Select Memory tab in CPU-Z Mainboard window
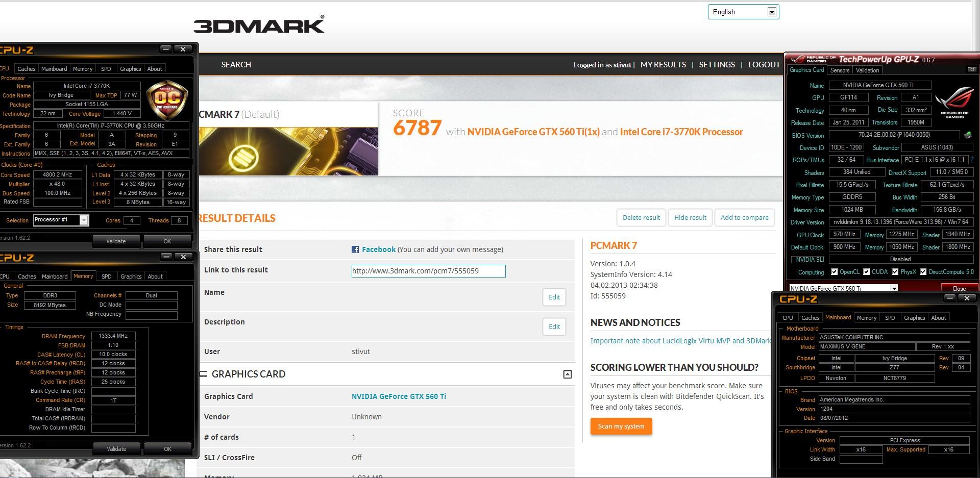Viewport: 980px width, 478px height. tap(866, 318)
